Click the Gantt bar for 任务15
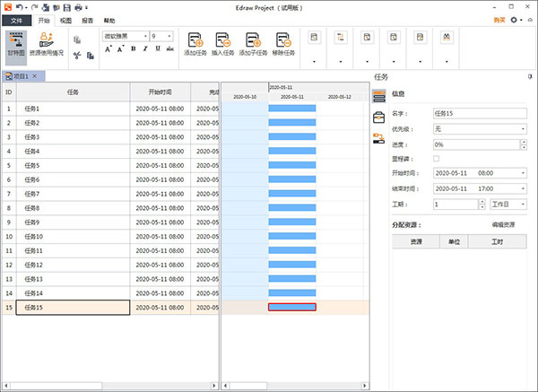This screenshot has height=392, width=538. (292, 308)
